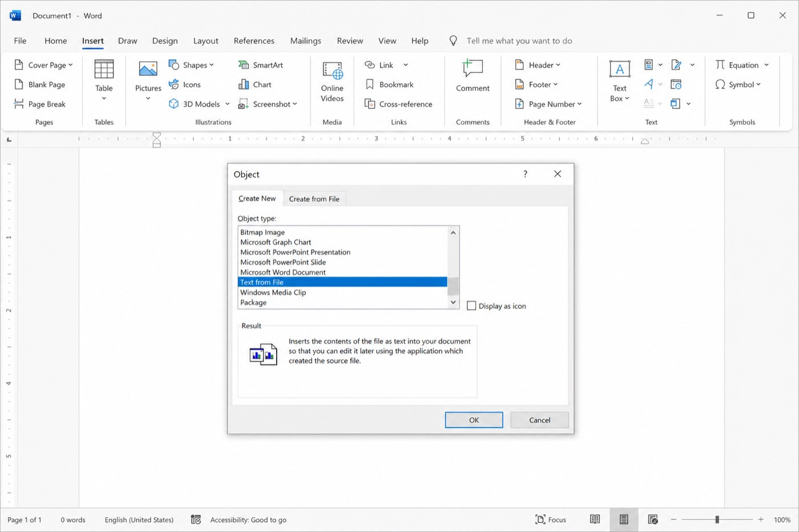Click the Text Box icon
The image size is (799, 532).
point(620,69)
